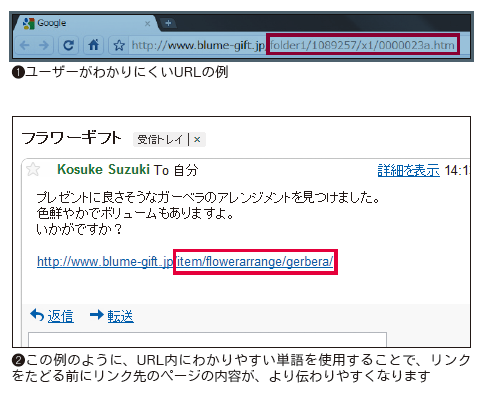Click the 返信 reply link
This screenshot has height=396, width=484.
click(60, 316)
